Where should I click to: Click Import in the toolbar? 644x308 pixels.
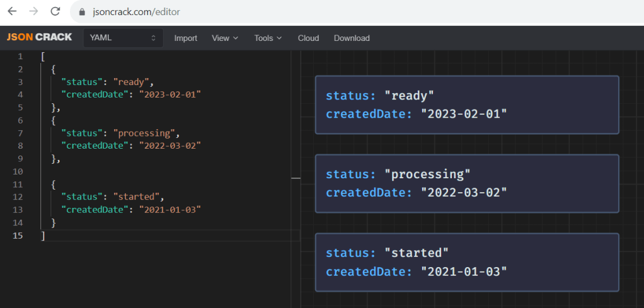coord(185,38)
